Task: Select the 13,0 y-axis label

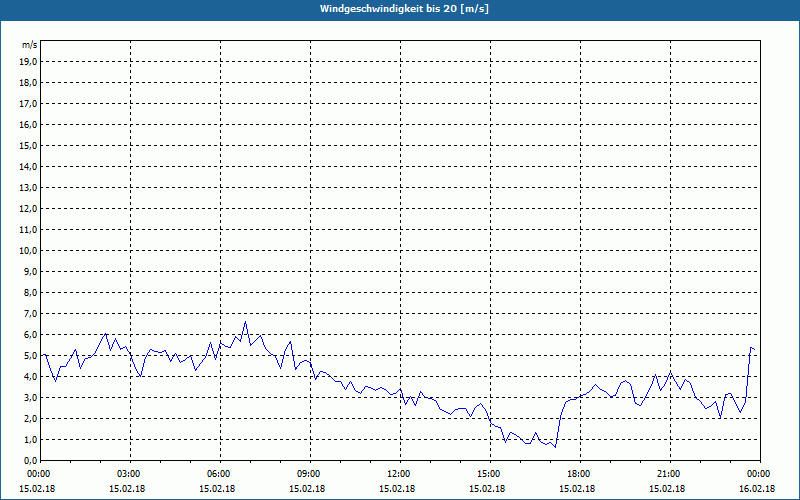Action: (x=29, y=187)
